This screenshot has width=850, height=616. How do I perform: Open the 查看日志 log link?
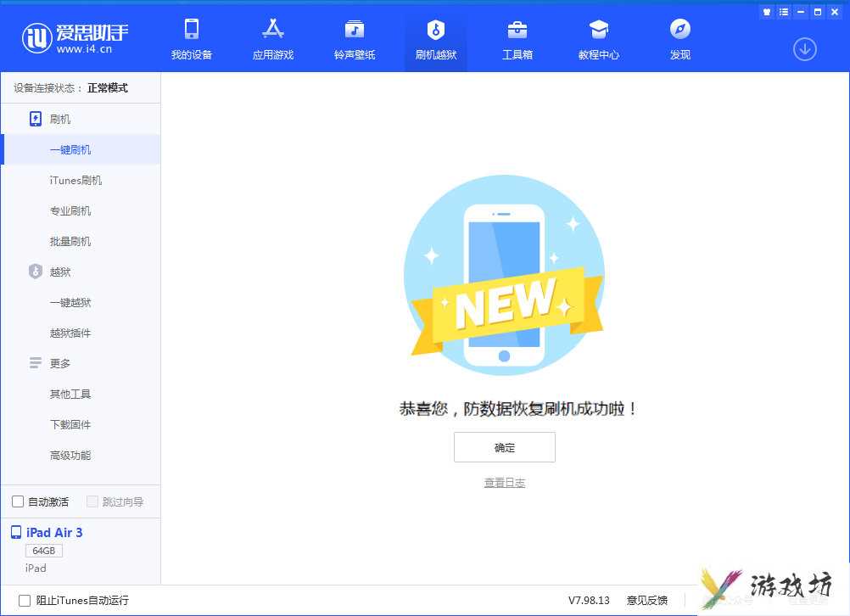505,483
